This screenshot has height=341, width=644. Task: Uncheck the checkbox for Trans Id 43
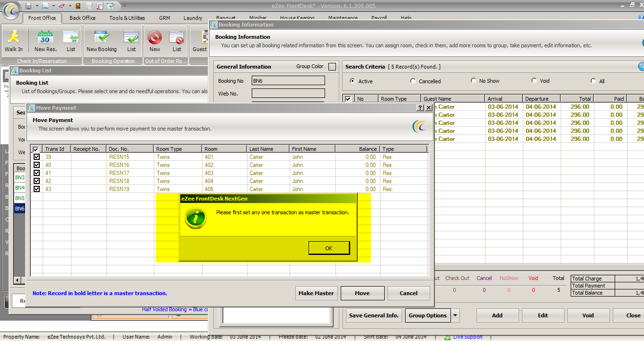click(36, 189)
